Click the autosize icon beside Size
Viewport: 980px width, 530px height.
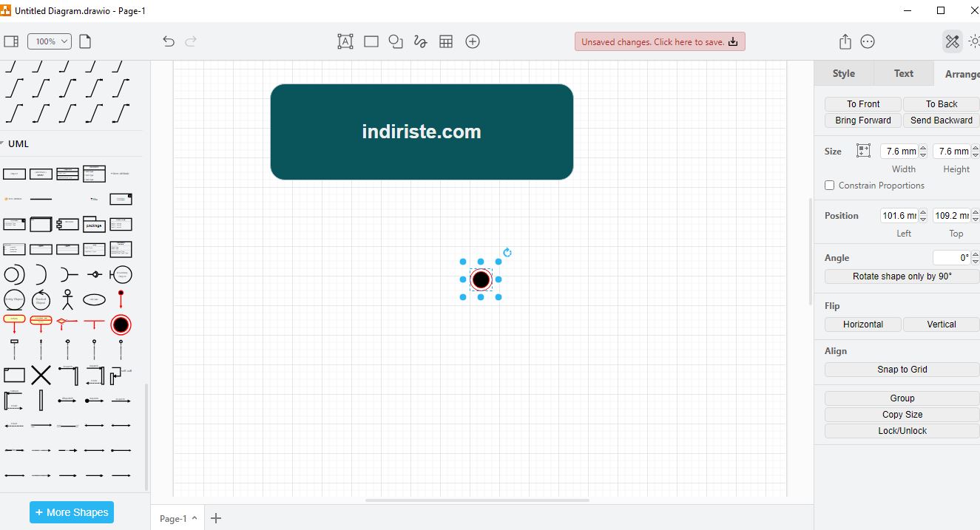click(863, 151)
